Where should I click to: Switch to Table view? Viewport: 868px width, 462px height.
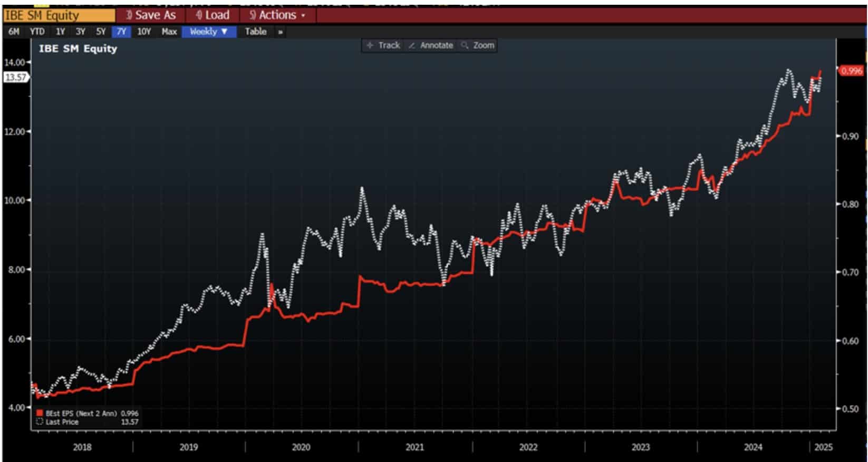pyautogui.click(x=256, y=32)
